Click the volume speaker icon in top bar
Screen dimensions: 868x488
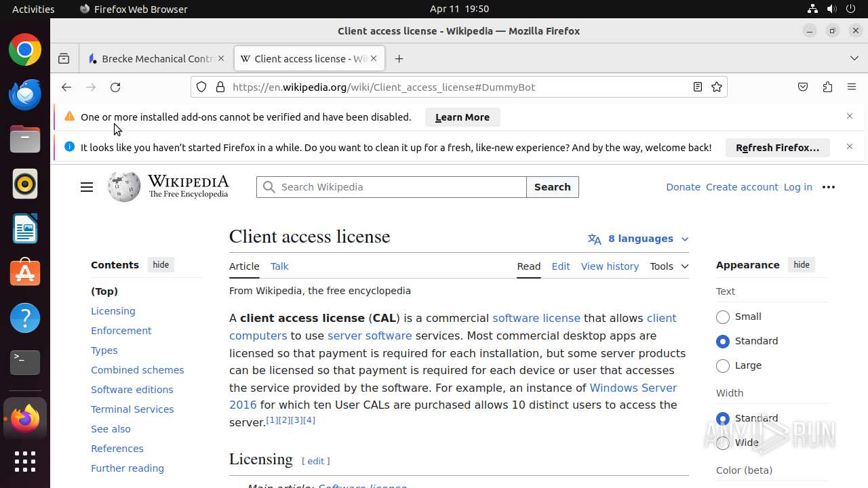(x=831, y=9)
